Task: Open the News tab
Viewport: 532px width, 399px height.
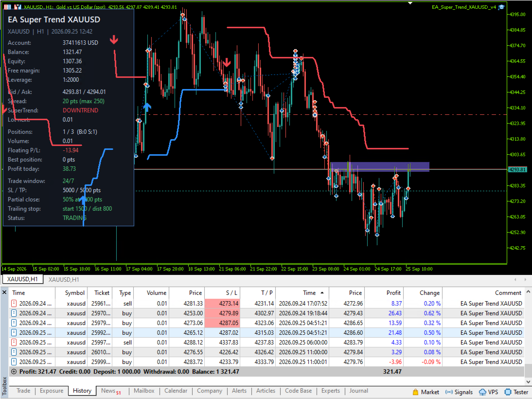Action: (x=110, y=391)
